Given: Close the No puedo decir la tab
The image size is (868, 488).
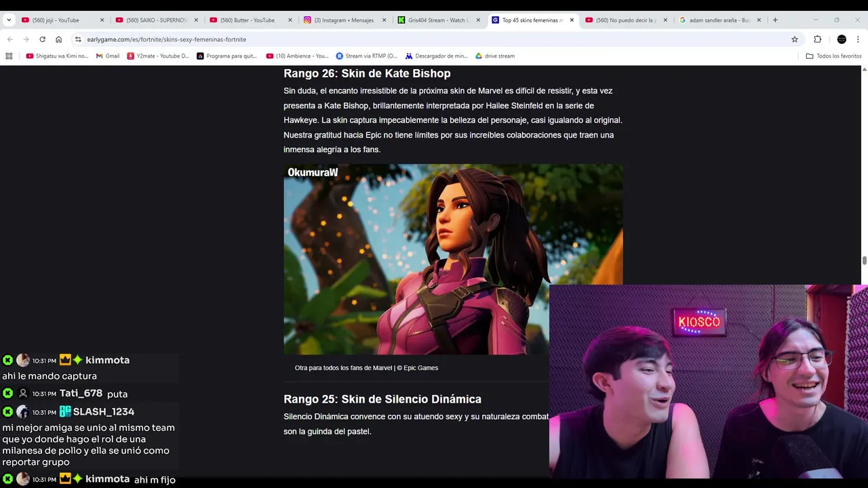Looking at the screenshot, I should (x=665, y=20).
